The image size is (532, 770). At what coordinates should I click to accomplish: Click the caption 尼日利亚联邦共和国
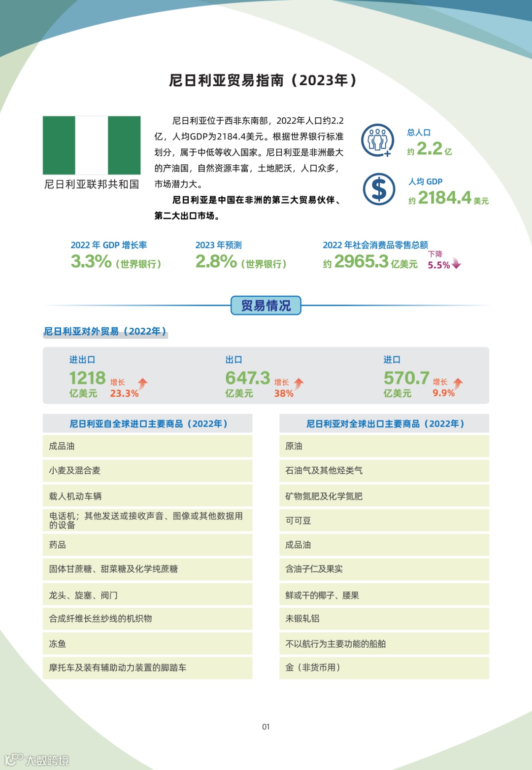(x=92, y=184)
